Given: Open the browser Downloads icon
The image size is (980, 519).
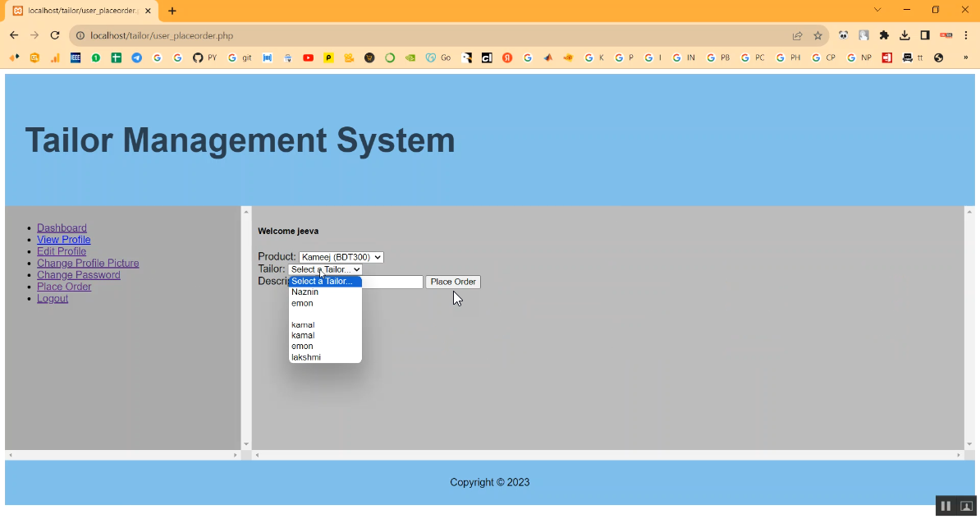Looking at the screenshot, I should coord(904,35).
